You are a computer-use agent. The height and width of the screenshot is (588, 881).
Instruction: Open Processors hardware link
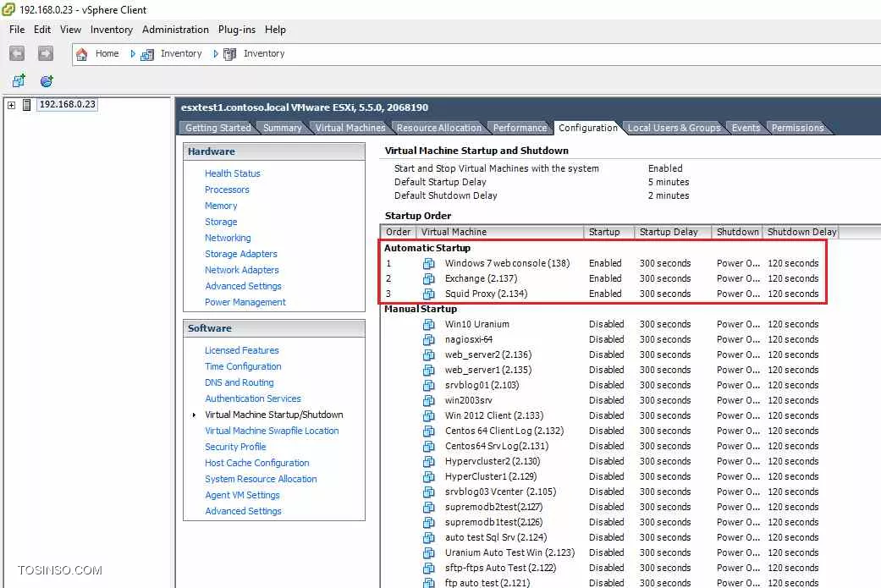pos(227,190)
